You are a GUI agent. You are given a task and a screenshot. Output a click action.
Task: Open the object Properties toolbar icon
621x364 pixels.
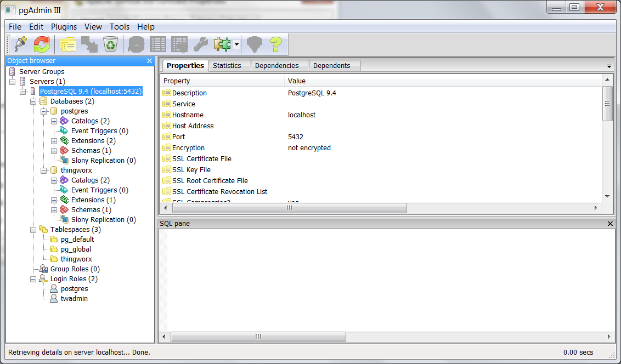tap(67, 44)
